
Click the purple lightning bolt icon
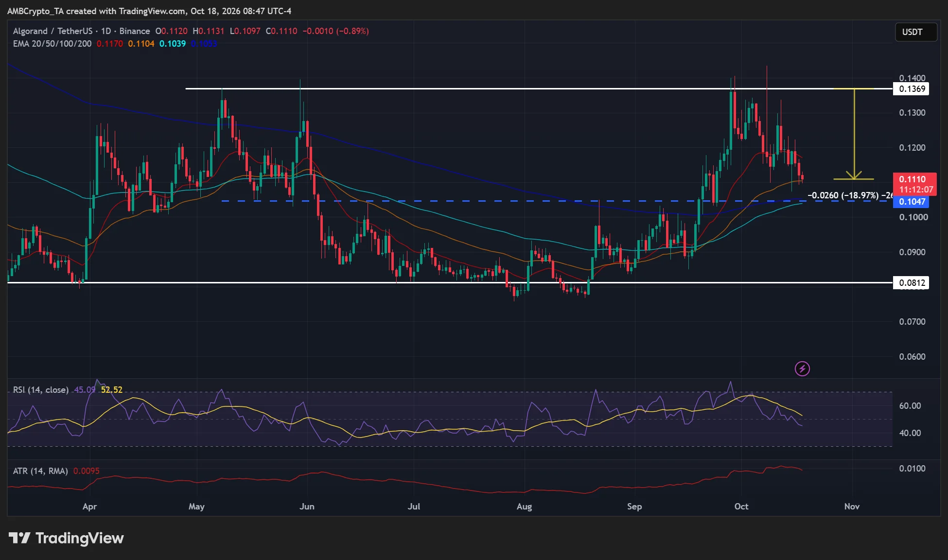802,369
